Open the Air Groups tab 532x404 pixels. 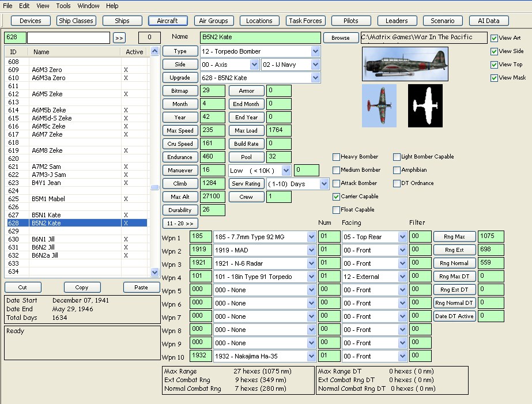pyautogui.click(x=213, y=21)
